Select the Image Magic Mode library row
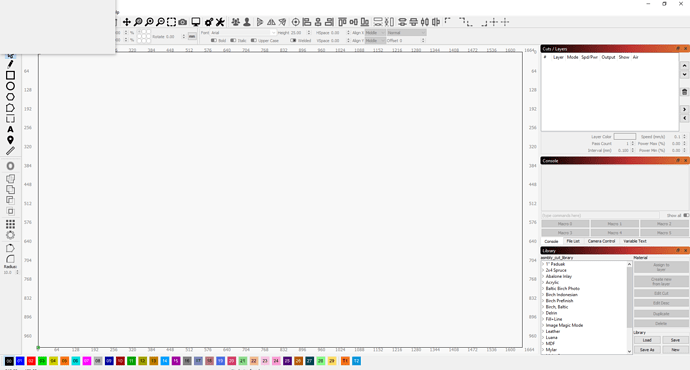690x370 pixels. point(564,326)
